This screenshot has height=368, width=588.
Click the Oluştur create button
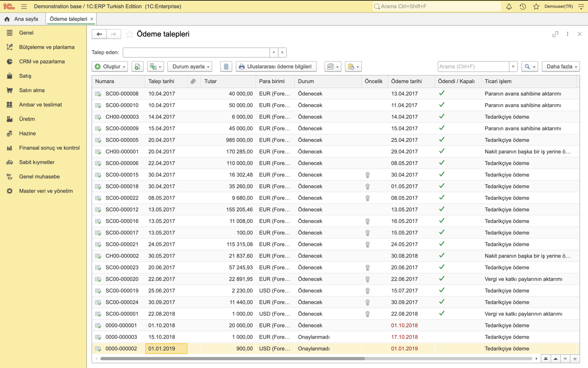tap(110, 67)
